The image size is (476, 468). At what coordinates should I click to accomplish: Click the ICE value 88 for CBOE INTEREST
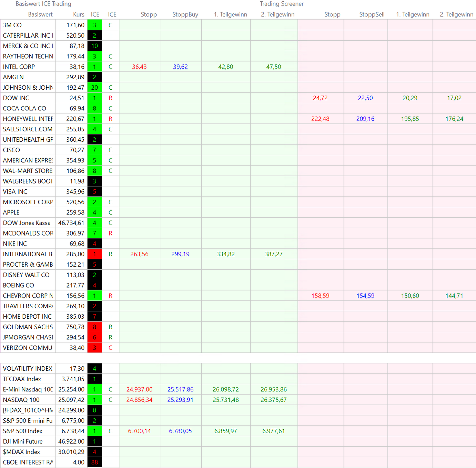point(94,462)
